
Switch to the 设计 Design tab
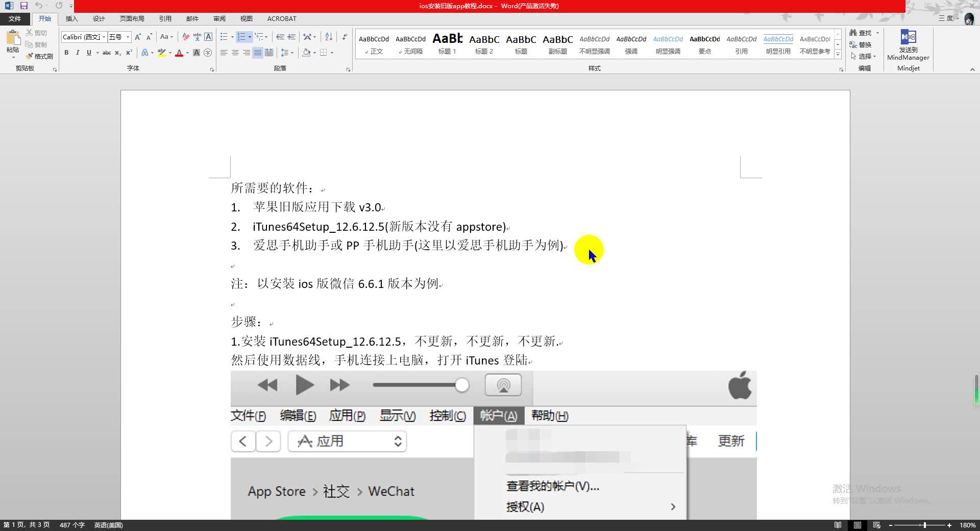coord(99,18)
